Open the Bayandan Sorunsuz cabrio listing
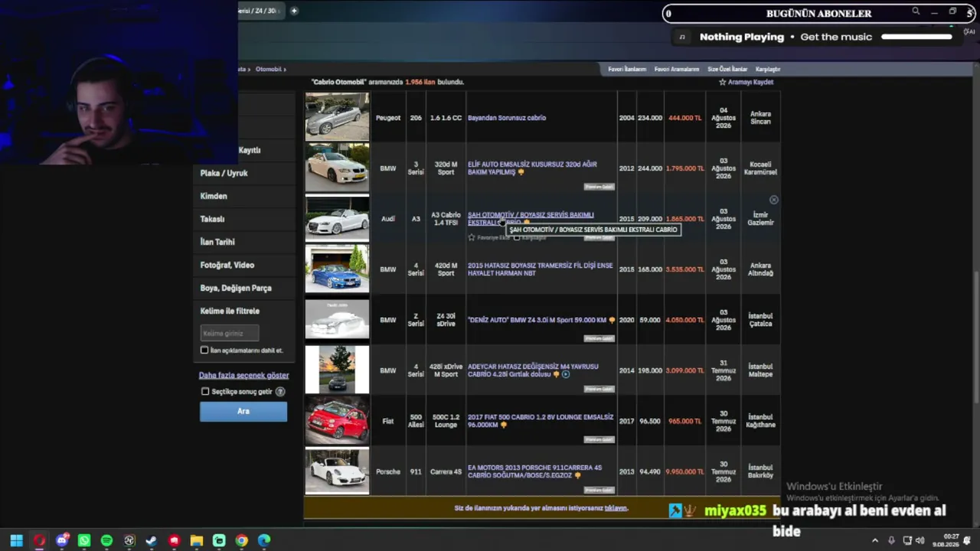This screenshot has height=551, width=980. pos(507,118)
